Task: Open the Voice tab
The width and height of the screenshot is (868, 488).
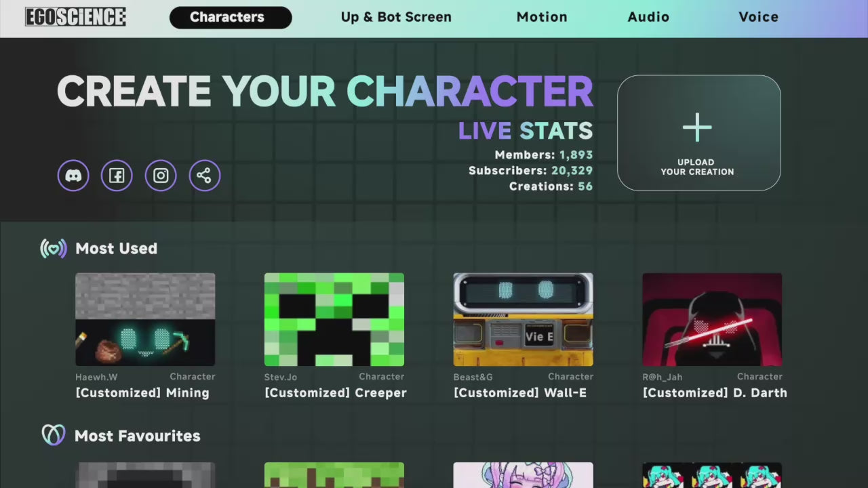Action: coord(758,18)
